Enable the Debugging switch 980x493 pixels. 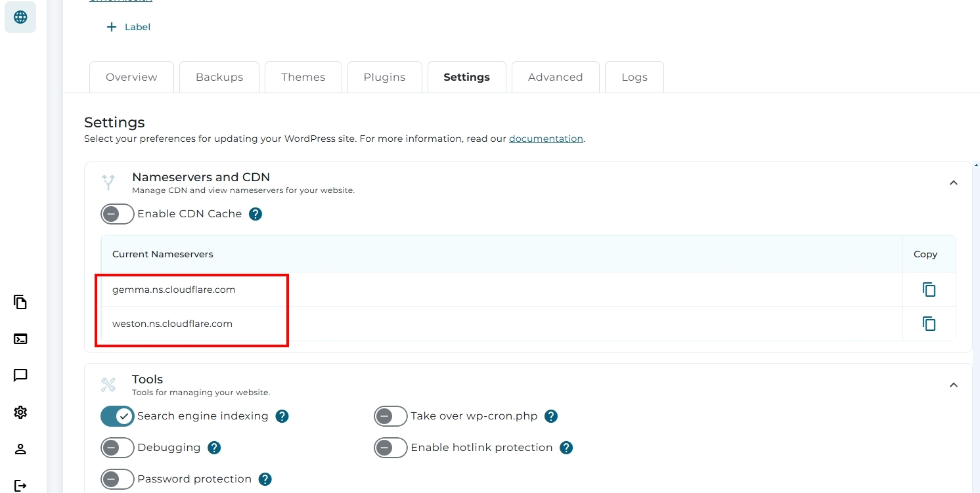118,448
